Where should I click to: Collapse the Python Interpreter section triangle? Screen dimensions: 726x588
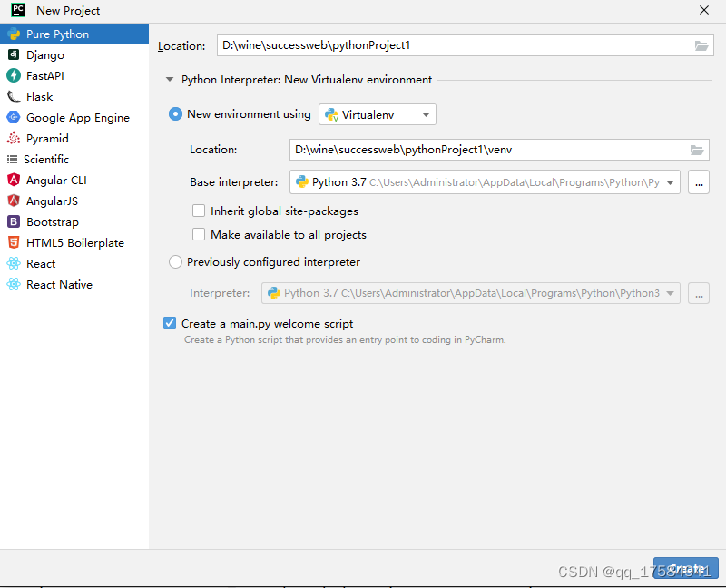[x=170, y=80]
